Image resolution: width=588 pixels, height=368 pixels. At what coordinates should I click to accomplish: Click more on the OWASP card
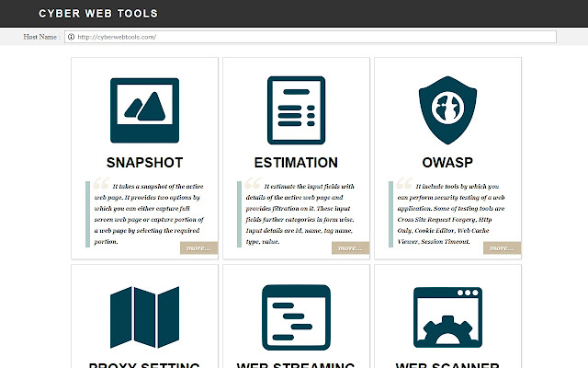coord(502,247)
